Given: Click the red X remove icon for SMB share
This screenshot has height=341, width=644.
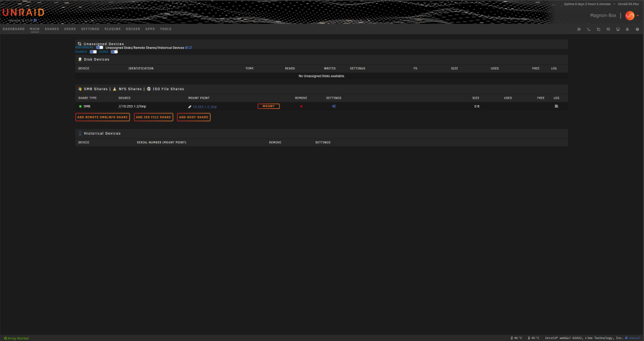Looking at the screenshot, I should (x=301, y=106).
